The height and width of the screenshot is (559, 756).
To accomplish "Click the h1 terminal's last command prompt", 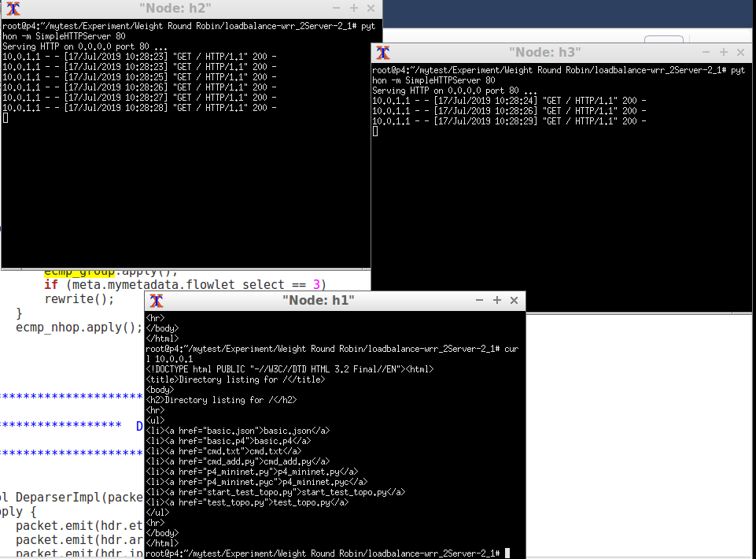I will point(330,553).
